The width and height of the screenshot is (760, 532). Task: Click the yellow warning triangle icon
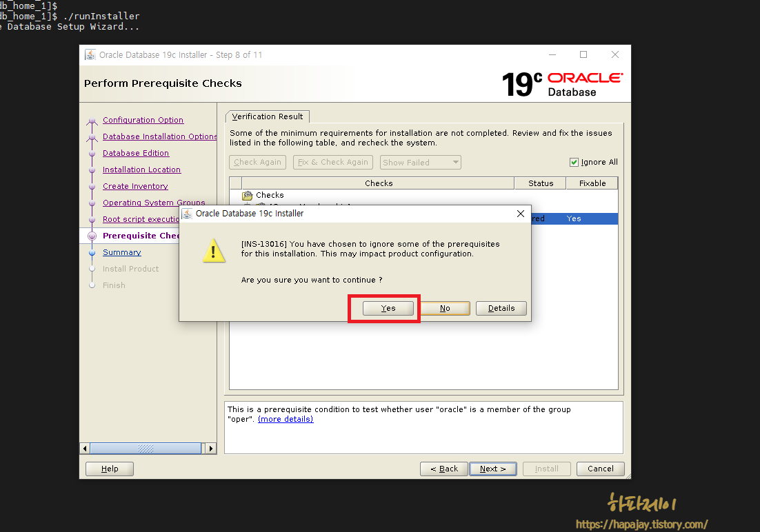coord(214,251)
